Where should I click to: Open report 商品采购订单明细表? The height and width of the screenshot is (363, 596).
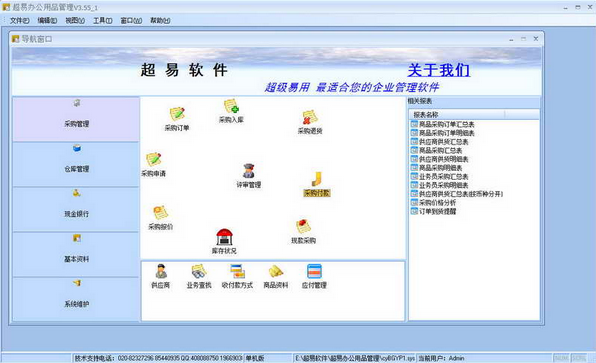pyautogui.click(x=442, y=133)
